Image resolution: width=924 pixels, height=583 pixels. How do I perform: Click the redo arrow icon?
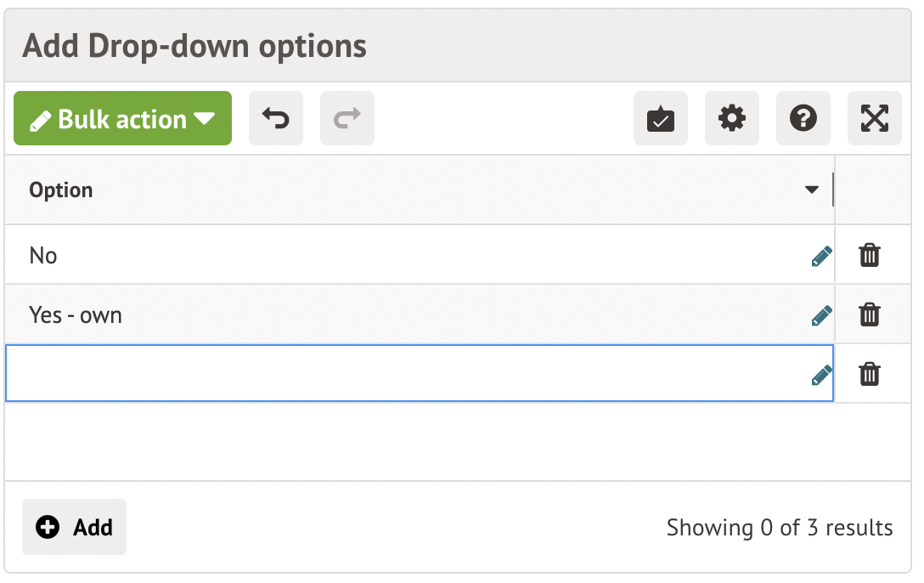pos(346,119)
